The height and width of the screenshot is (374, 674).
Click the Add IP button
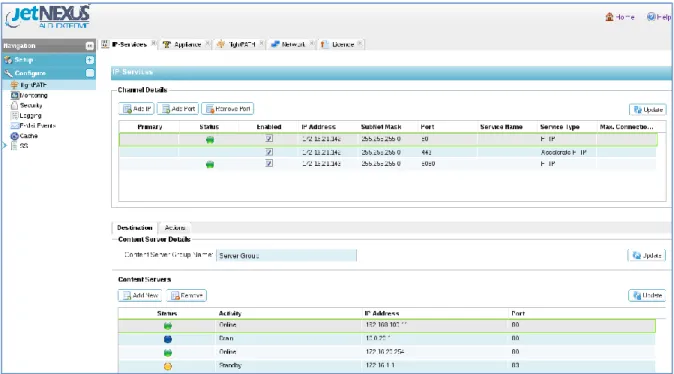(x=136, y=109)
